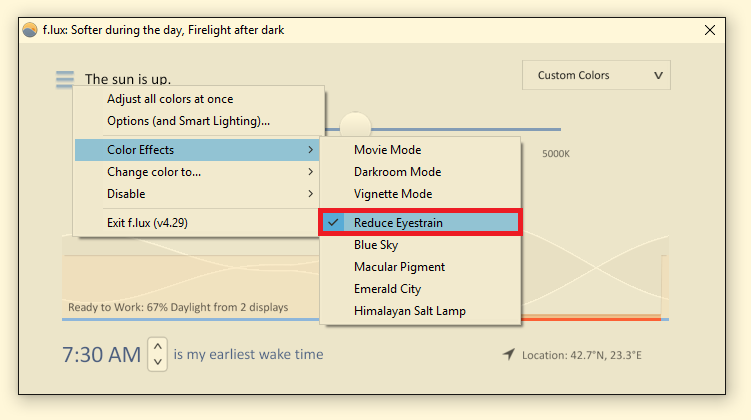Viewport: 751px width, 420px height.
Task: Increase wake time with up arrow
Action: click(158, 346)
